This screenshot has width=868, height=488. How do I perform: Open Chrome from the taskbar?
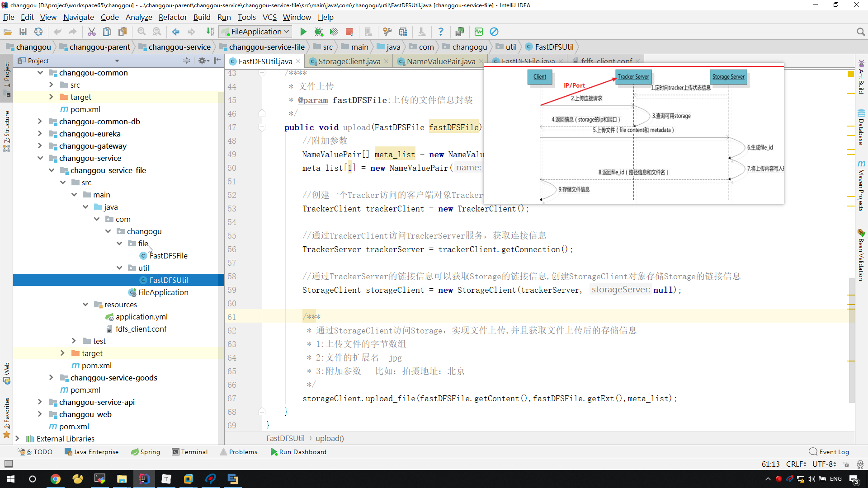coord(56,479)
